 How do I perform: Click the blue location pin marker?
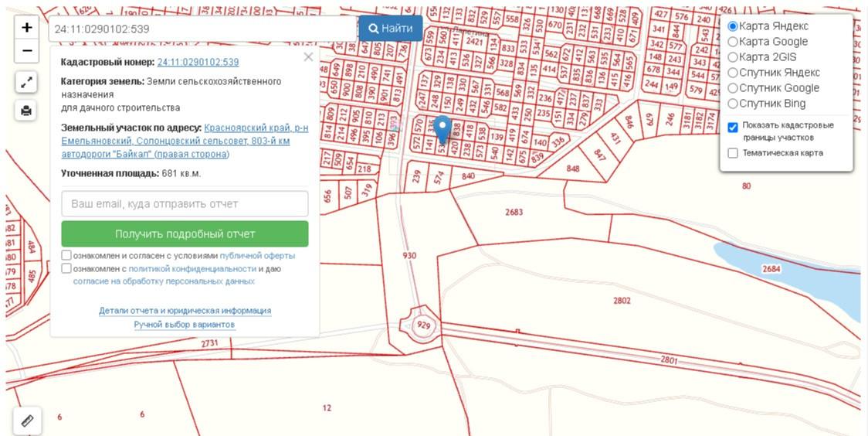tap(442, 129)
